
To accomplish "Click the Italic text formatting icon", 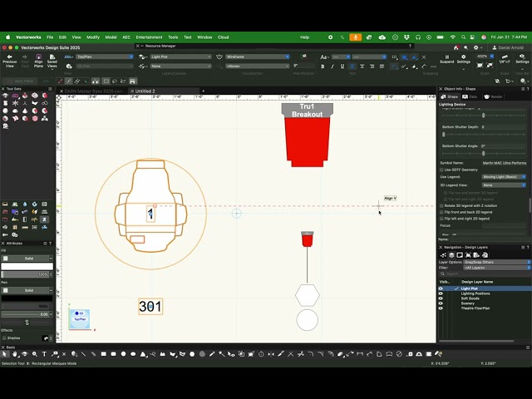I will click(x=332, y=66).
